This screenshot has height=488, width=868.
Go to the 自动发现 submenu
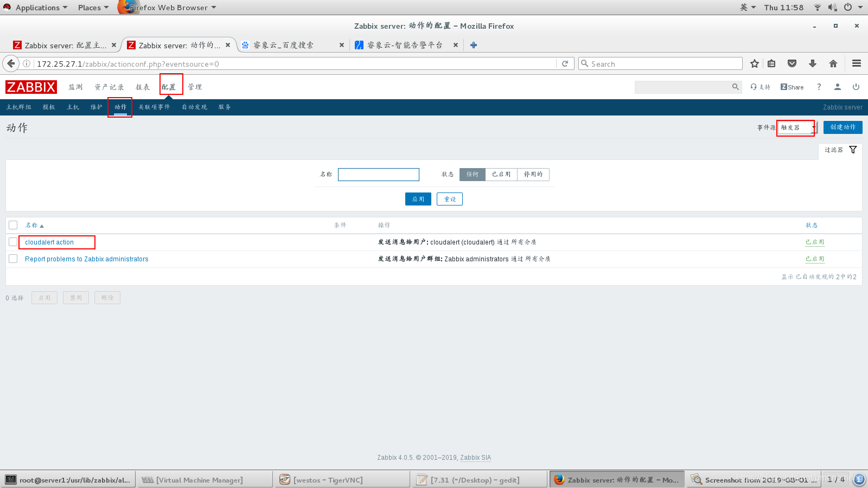coord(194,107)
